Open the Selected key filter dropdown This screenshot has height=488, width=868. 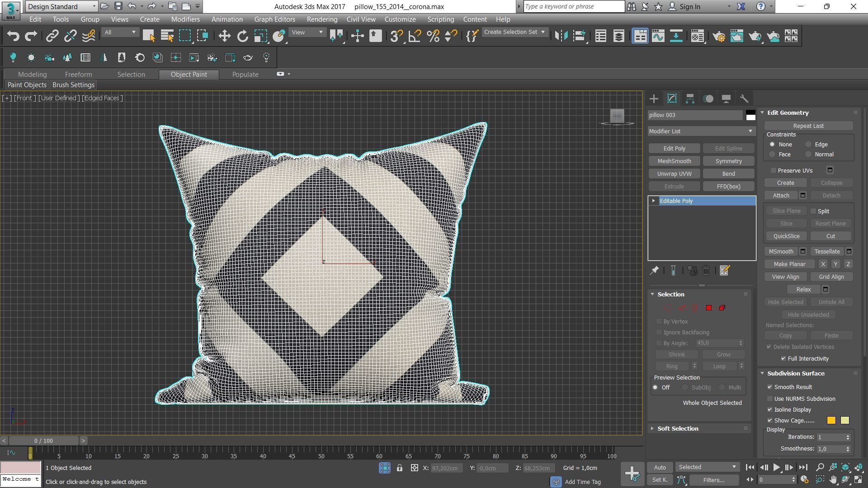708,467
